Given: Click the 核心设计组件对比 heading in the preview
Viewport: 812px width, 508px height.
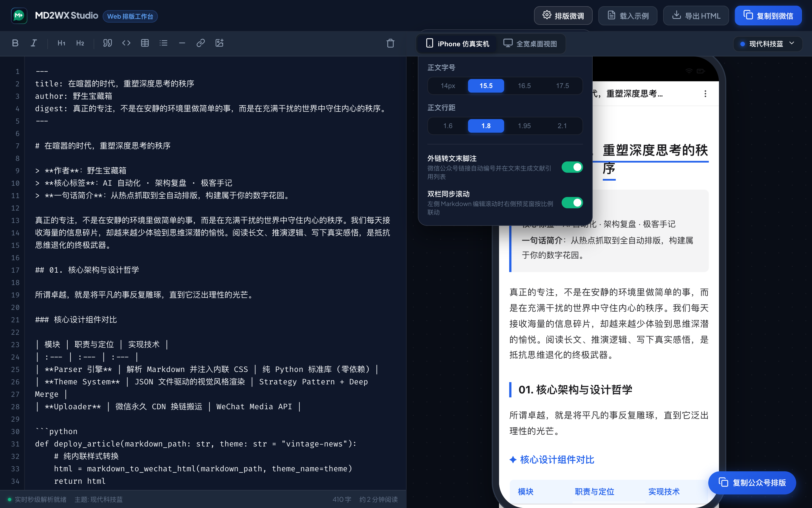Looking at the screenshot, I should coord(552,460).
